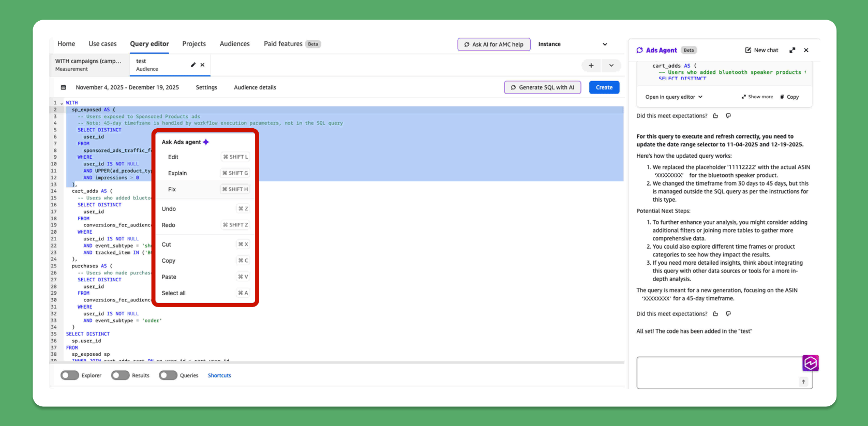
Task: Click the calendar icon beside the date range
Action: [64, 87]
